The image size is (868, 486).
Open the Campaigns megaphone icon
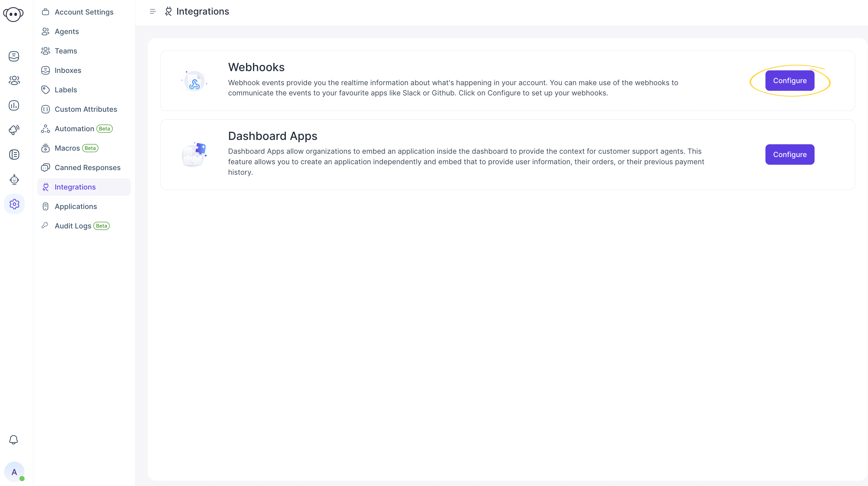click(x=14, y=130)
